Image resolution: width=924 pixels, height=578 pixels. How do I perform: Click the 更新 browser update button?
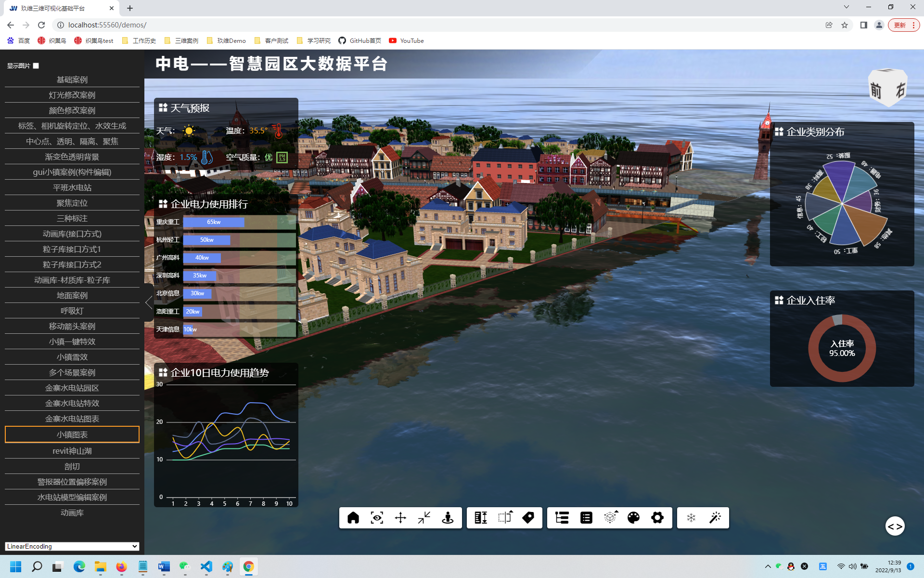(900, 25)
